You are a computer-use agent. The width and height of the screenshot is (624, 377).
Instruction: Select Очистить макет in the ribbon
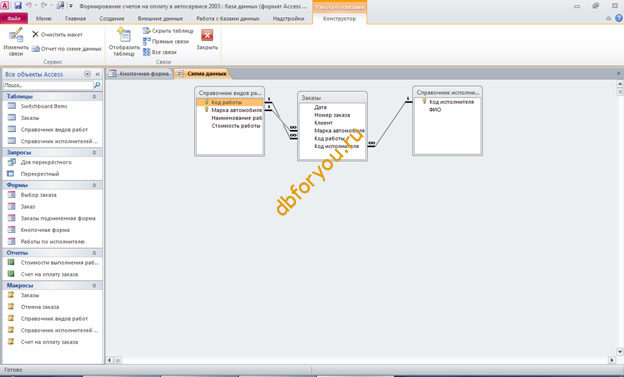tap(57, 35)
